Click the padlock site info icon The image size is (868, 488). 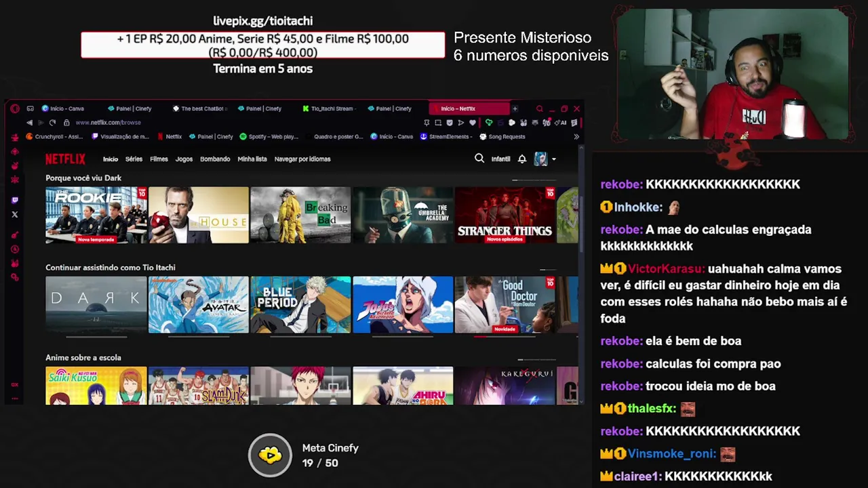coord(66,123)
